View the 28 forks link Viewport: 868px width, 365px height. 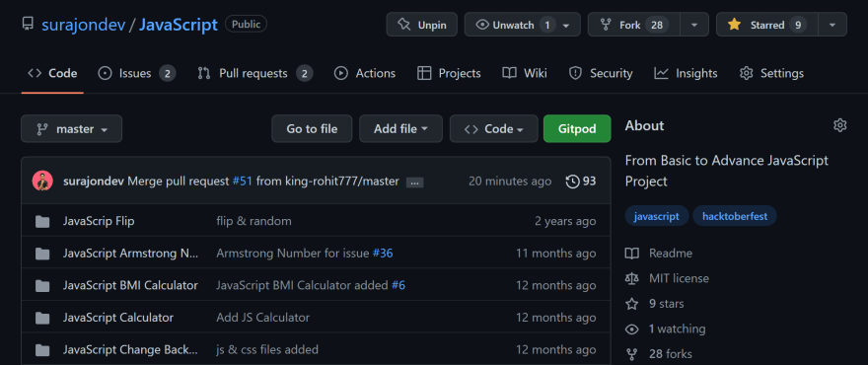[x=658, y=354]
